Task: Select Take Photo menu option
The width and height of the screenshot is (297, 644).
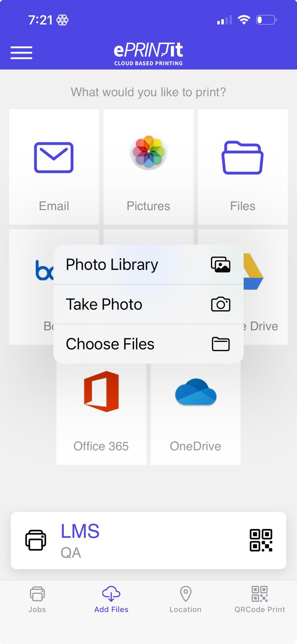Action: [x=148, y=304]
